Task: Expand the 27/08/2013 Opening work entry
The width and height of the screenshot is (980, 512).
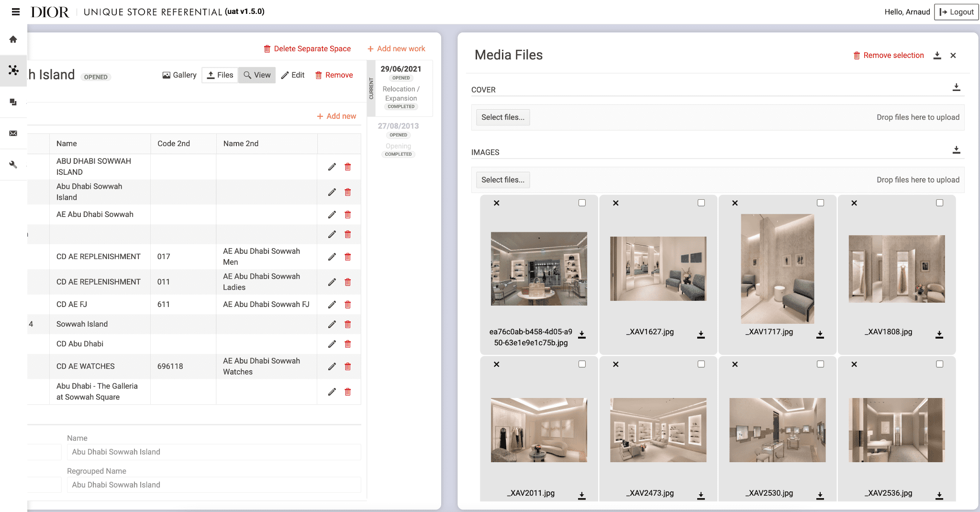Action: click(x=398, y=140)
